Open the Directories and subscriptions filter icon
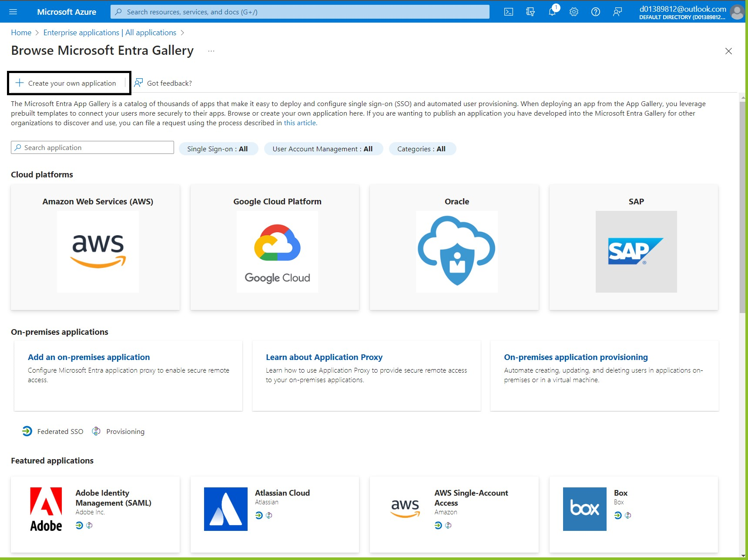Viewport: 748px width, 560px height. click(x=530, y=12)
